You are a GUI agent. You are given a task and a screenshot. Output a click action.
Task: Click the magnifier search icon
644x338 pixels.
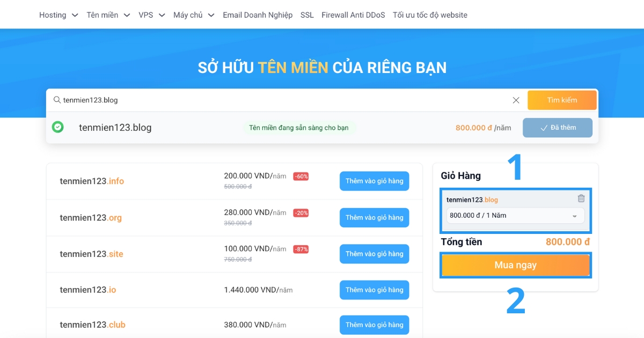[x=56, y=100]
